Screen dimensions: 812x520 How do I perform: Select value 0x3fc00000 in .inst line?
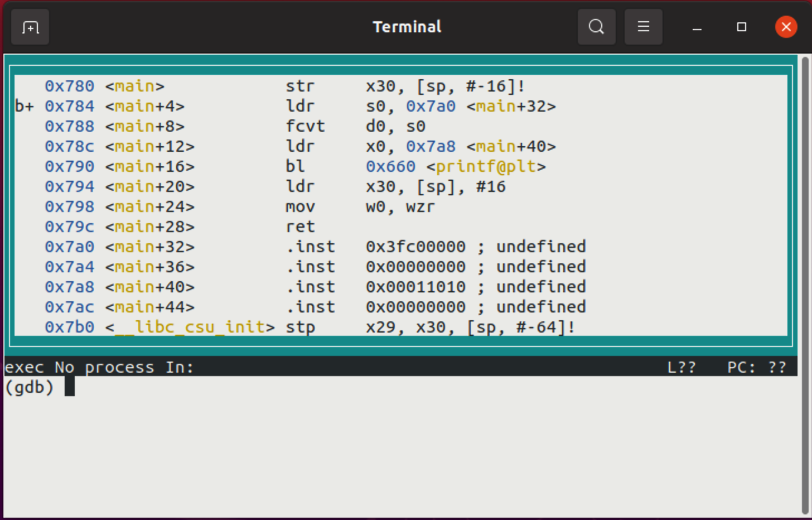click(x=415, y=247)
